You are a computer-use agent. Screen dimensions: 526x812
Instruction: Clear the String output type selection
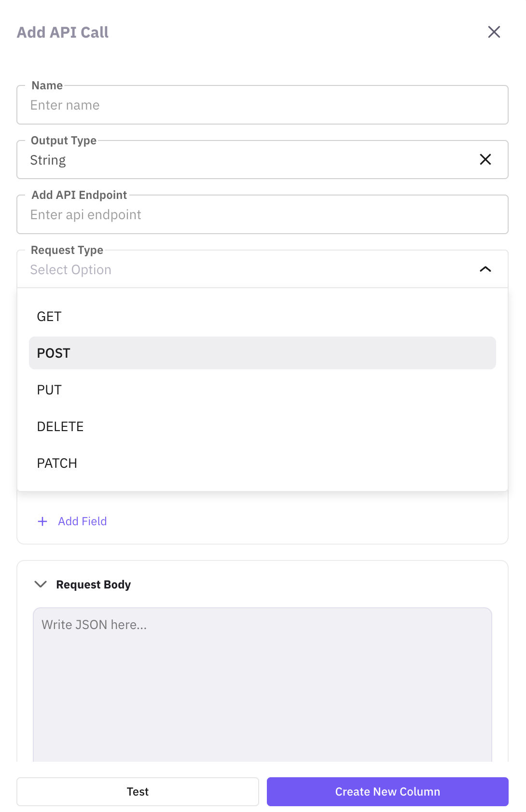pyautogui.click(x=485, y=159)
